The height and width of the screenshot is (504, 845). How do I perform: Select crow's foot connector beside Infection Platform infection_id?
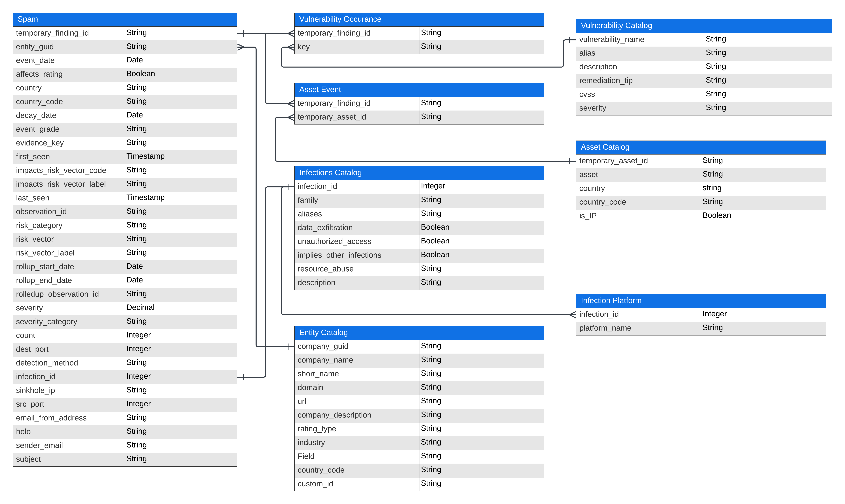(x=572, y=315)
